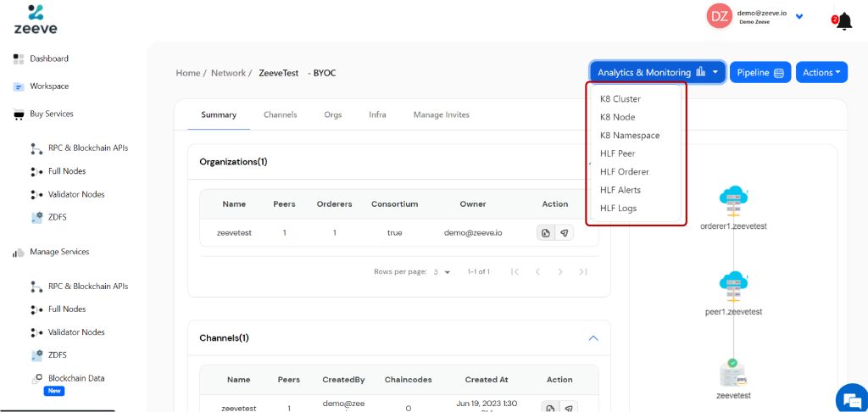Click the Pipeline button
The height and width of the screenshot is (412, 868).
tap(760, 72)
